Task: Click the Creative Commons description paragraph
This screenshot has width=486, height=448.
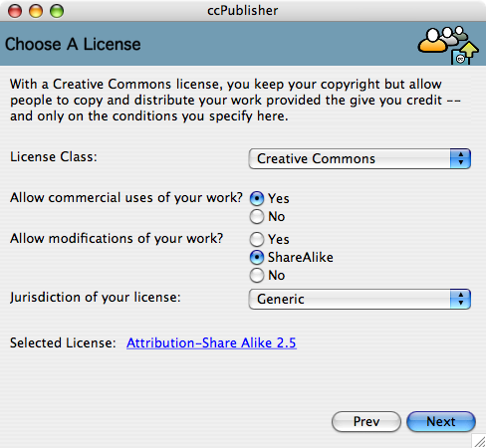Action: pos(235,101)
